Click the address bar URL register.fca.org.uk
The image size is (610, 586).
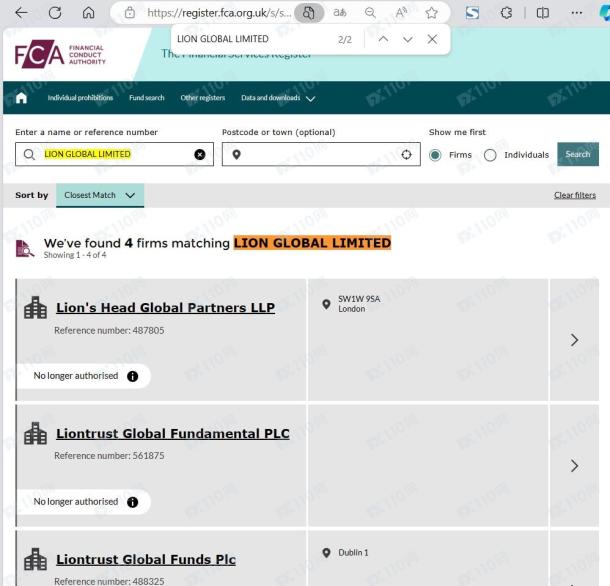[219, 13]
